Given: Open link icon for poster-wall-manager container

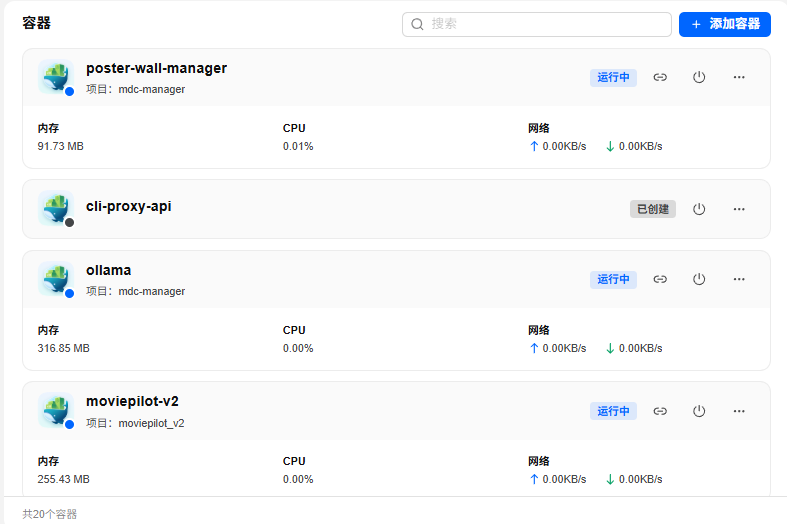Looking at the screenshot, I should tap(660, 77).
